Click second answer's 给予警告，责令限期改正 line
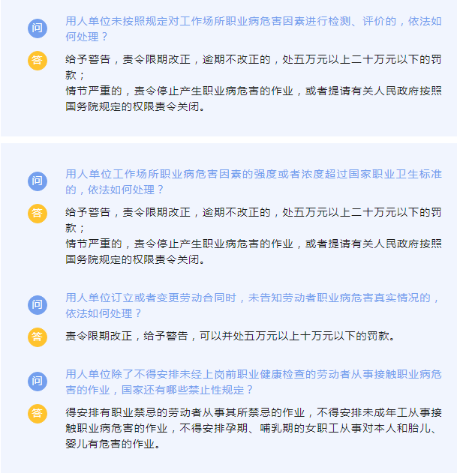 pyautogui.click(x=128, y=212)
